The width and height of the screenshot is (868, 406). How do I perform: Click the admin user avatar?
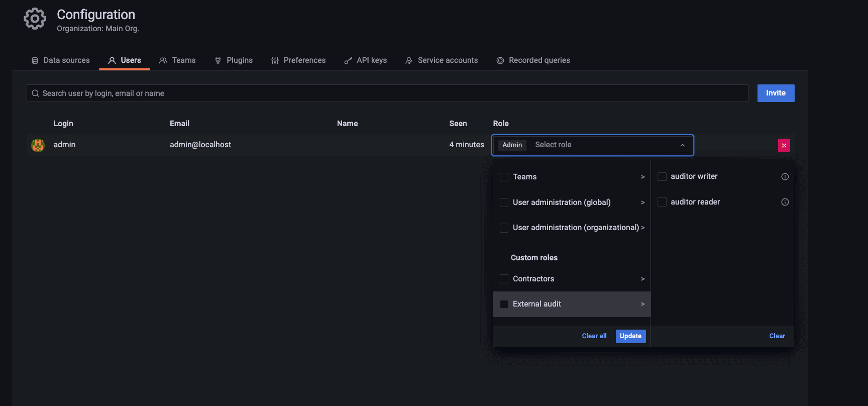coord(38,145)
